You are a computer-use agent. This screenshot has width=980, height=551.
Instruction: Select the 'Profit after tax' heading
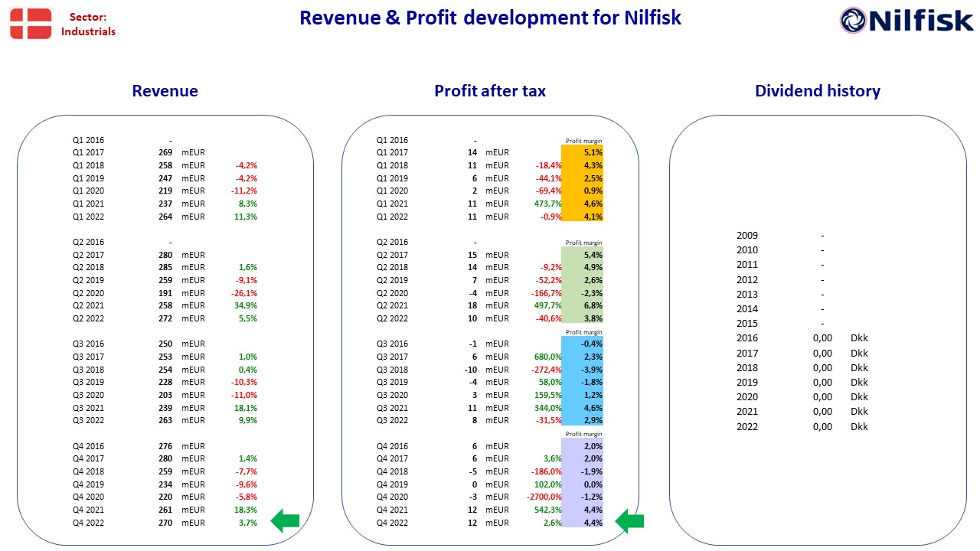(490, 91)
